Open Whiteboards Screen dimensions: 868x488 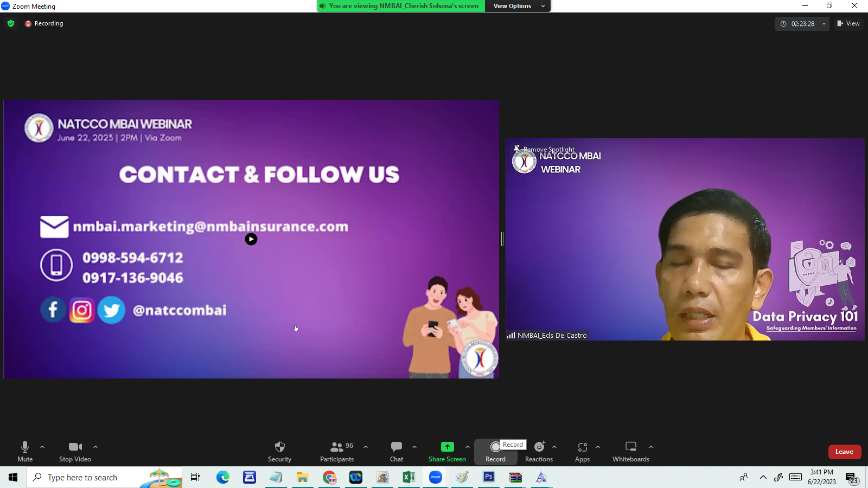[631, 451]
